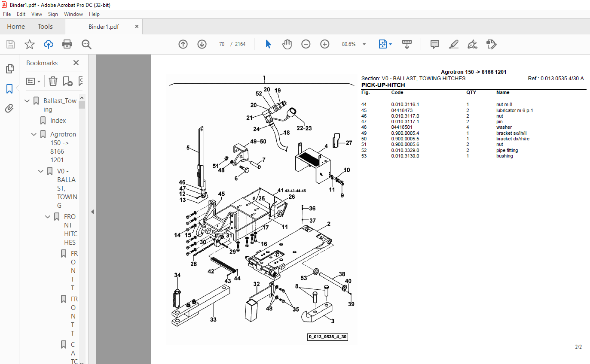The width and height of the screenshot is (590, 364).
Task: Click the page number field showing 70
Action: (x=221, y=44)
